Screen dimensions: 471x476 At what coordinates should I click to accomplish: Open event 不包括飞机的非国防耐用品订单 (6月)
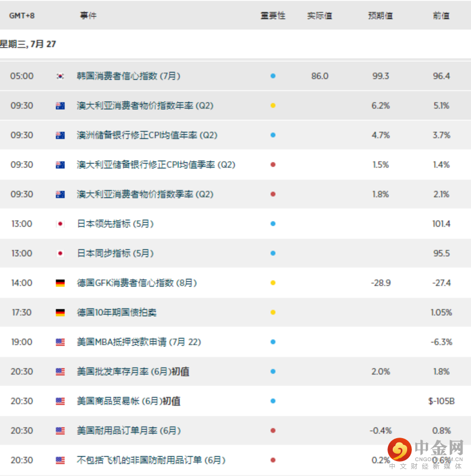pyautogui.click(x=151, y=460)
